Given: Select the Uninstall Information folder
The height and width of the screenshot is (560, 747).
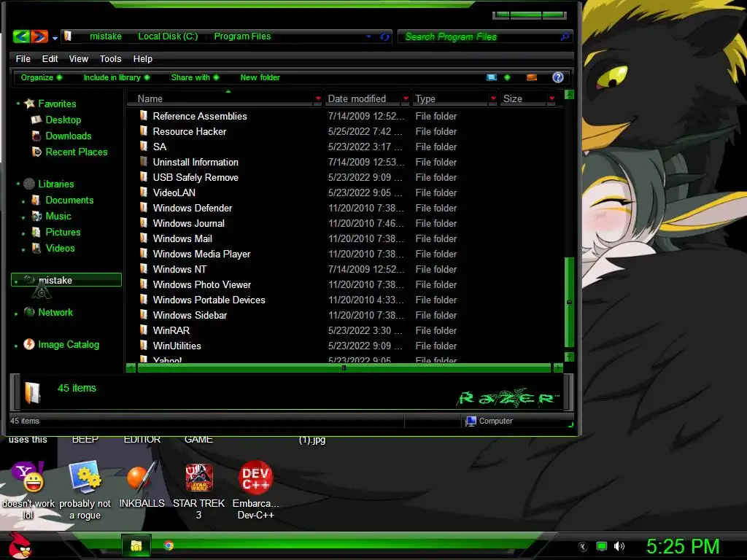Looking at the screenshot, I should [196, 162].
